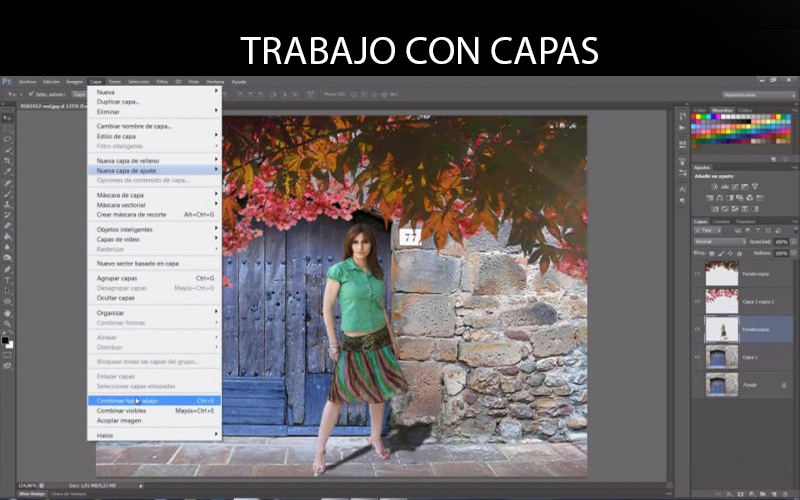Select the Rectangular Marquee tool

pyautogui.click(x=7, y=128)
